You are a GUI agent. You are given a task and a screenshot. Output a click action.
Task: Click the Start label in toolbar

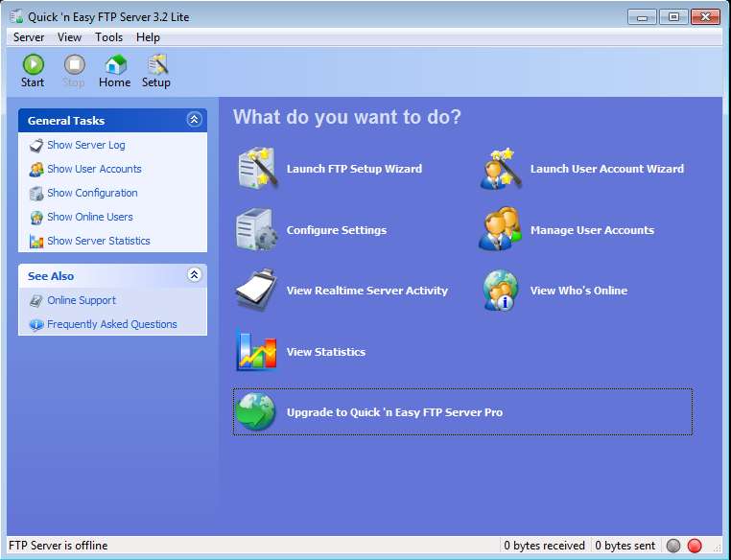(33, 82)
